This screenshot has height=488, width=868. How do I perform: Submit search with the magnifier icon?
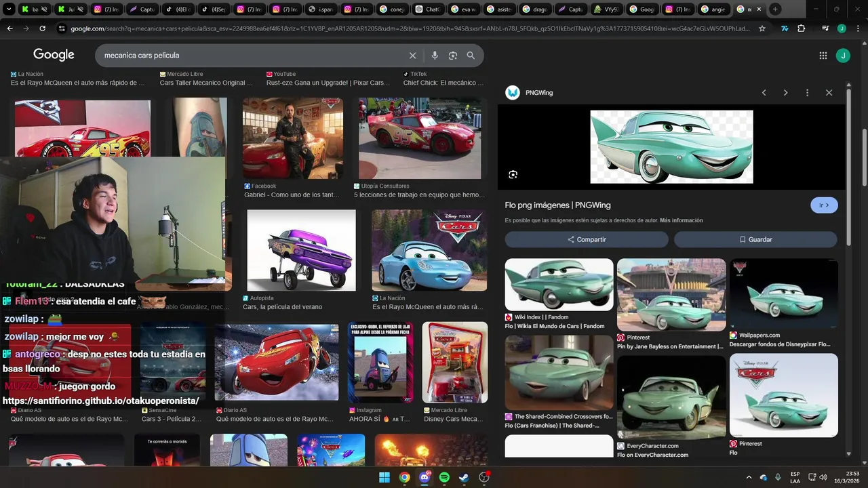coord(471,56)
